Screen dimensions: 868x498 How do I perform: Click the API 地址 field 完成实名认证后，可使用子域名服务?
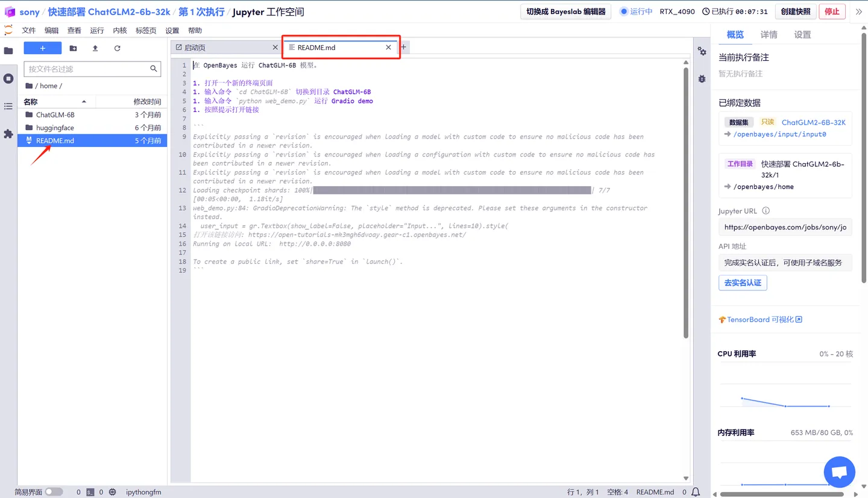click(785, 263)
